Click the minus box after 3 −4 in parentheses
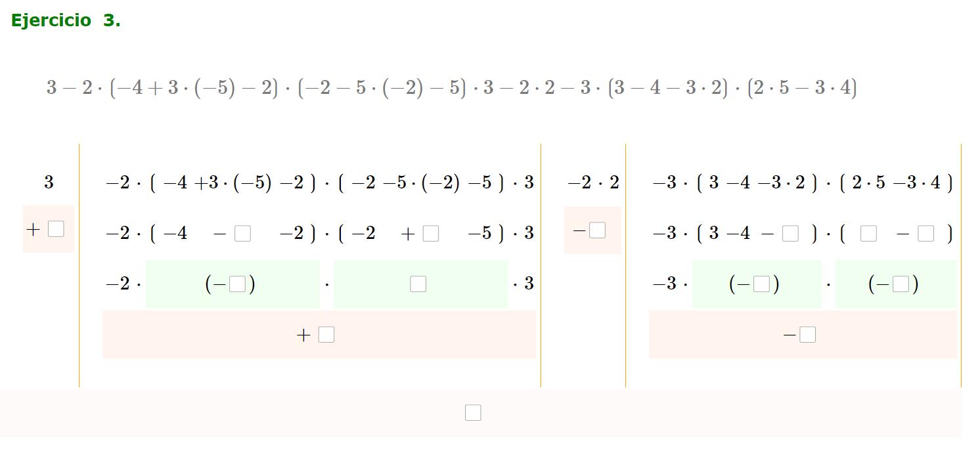Viewport: 980px width, 449px height. click(790, 234)
